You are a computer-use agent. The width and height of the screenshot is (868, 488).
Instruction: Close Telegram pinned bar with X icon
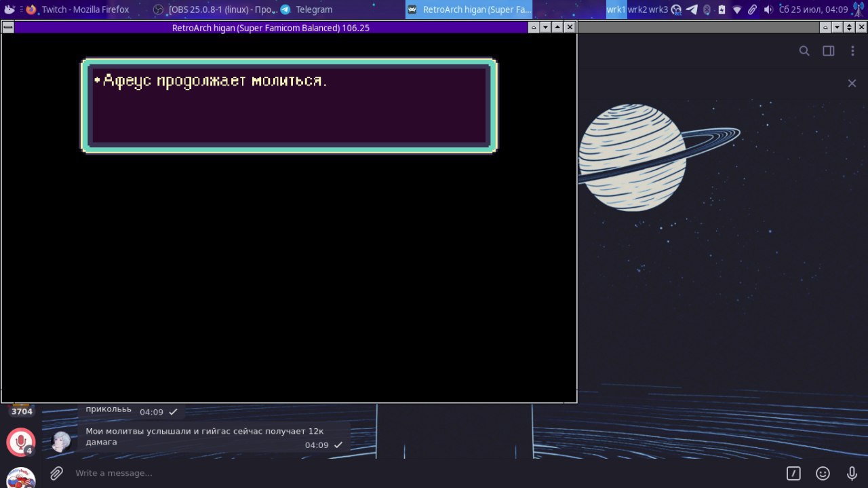[852, 83]
